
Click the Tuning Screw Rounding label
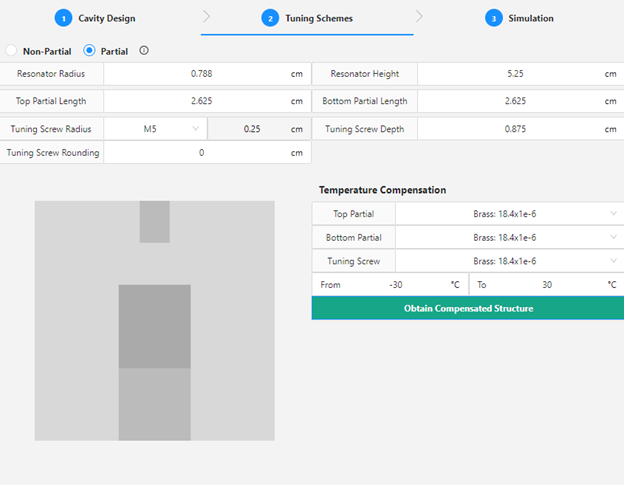coord(53,152)
